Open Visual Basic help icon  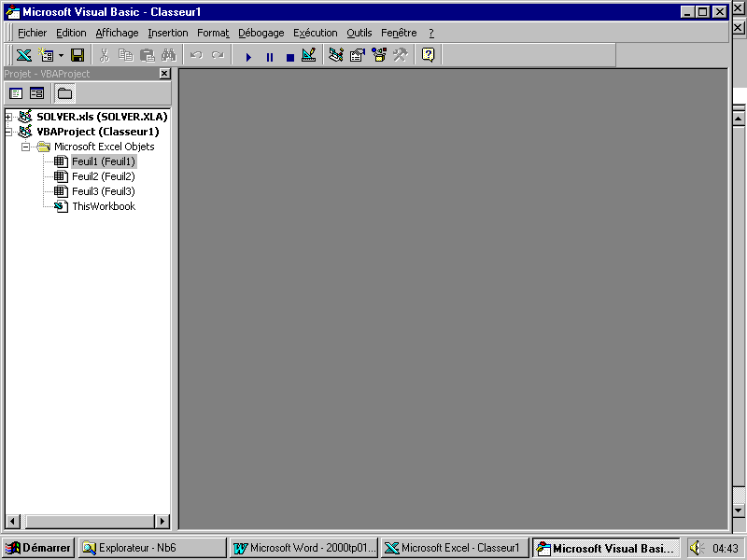[x=429, y=55]
